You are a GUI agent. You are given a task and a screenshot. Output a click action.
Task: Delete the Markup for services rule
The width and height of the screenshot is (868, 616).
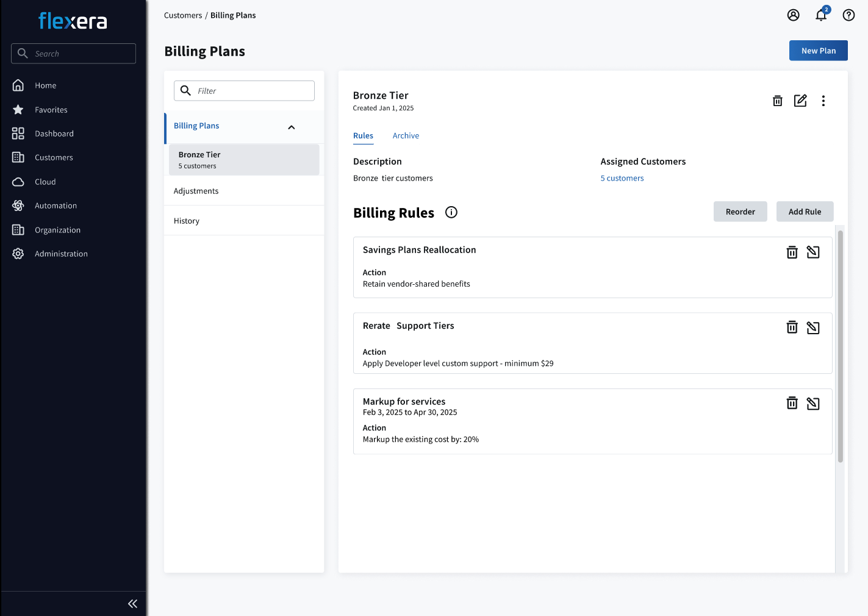[792, 403]
